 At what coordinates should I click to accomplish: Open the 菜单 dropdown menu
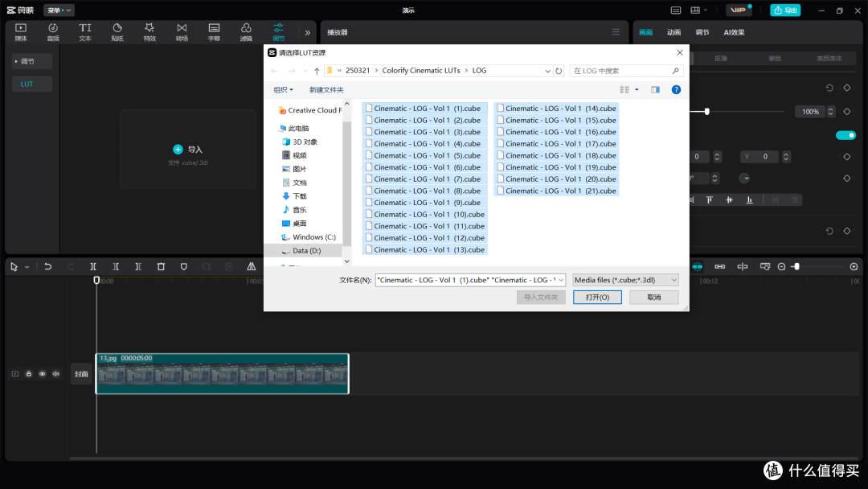[59, 10]
